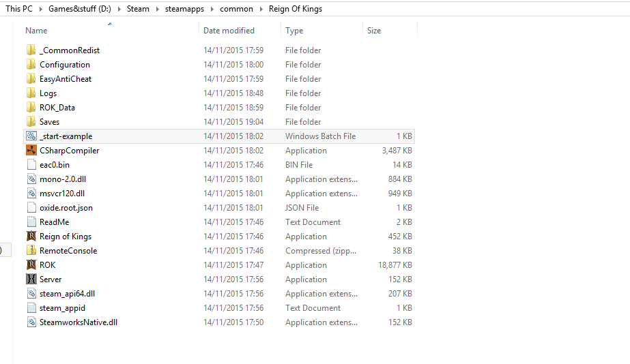630x364 pixels.
Task: Expand the arrow after Games&stuff (D:)
Action: click(119, 10)
